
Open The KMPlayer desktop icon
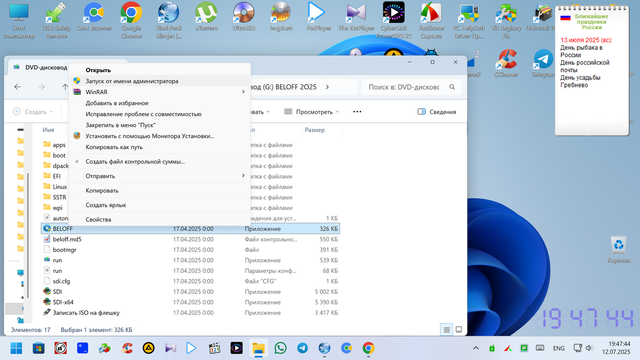[x=356, y=18]
